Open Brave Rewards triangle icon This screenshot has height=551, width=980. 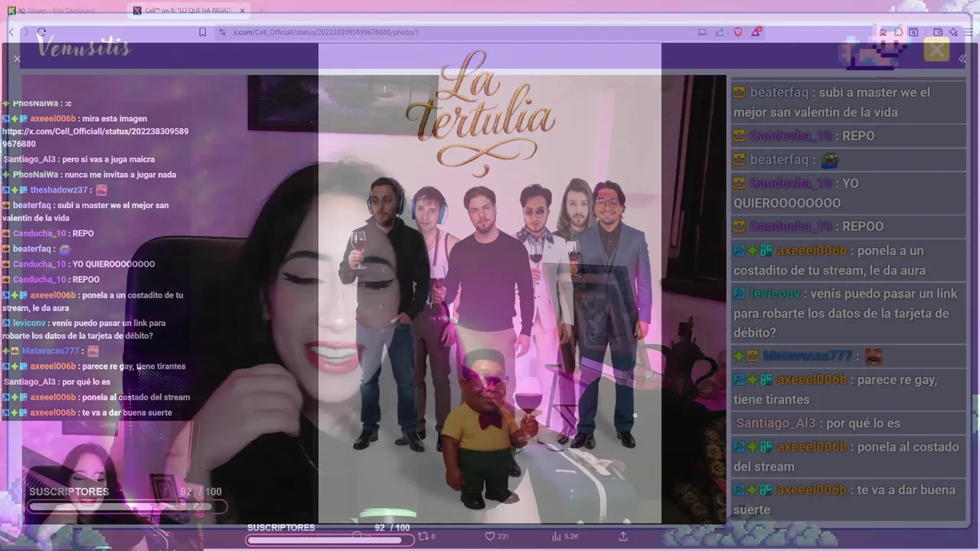tap(756, 32)
